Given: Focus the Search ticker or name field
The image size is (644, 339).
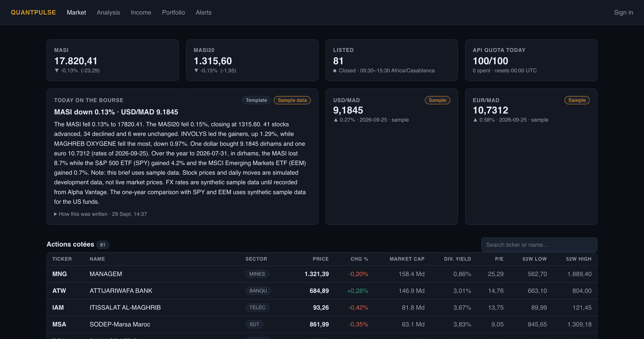Looking at the screenshot, I should pyautogui.click(x=539, y=245).
